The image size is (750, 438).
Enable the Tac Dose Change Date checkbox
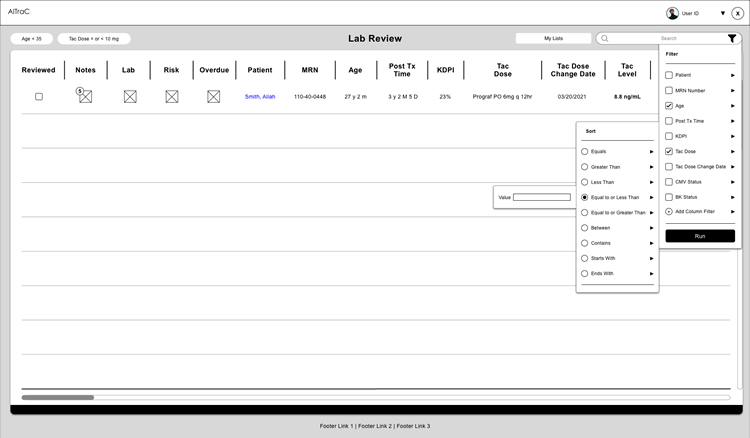click(669, 166)
